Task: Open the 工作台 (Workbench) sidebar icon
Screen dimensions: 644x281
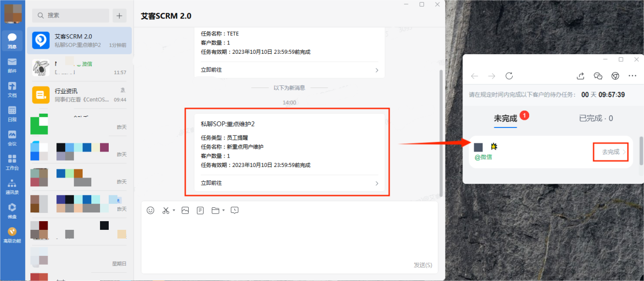Action: click(12, 161)
